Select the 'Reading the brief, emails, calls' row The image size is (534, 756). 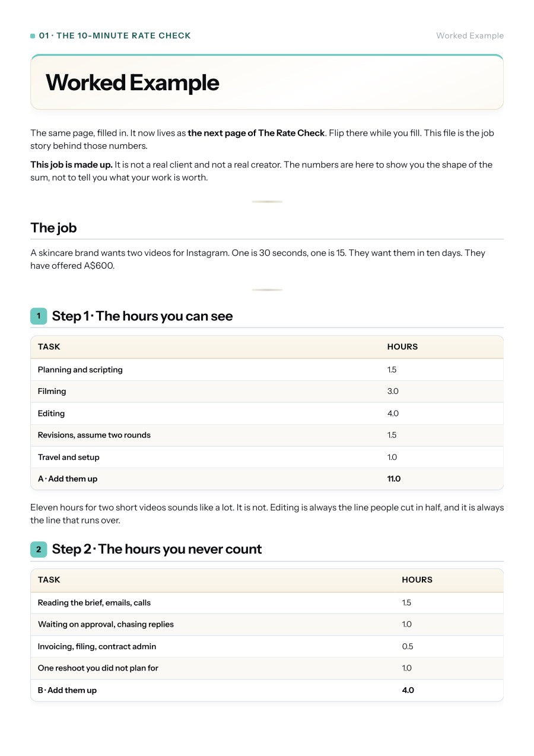tap(267, 603)
